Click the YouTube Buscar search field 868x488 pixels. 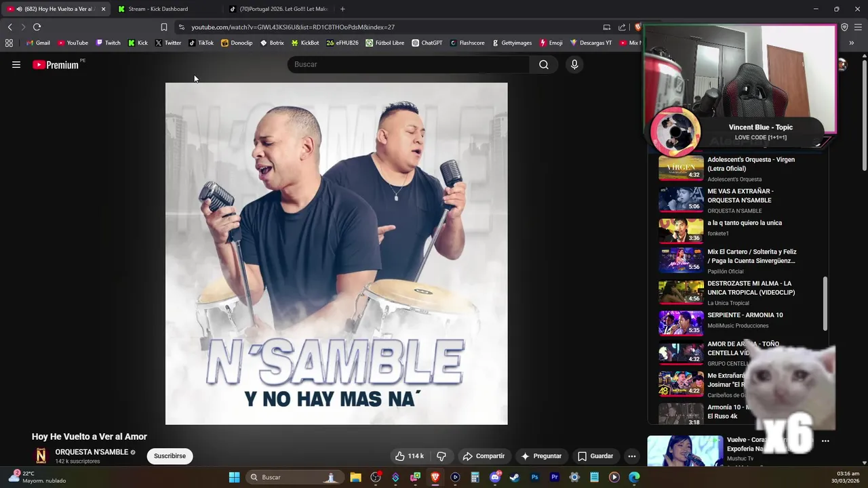click(408, 64)
